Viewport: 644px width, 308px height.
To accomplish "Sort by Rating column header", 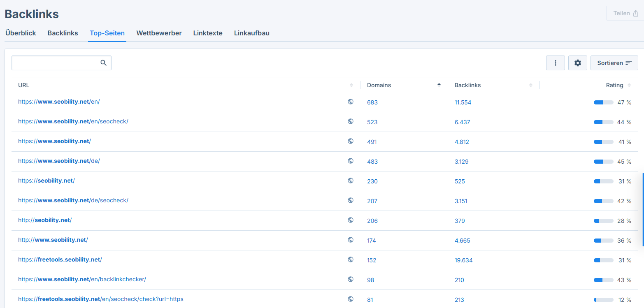I will point(614,85).
